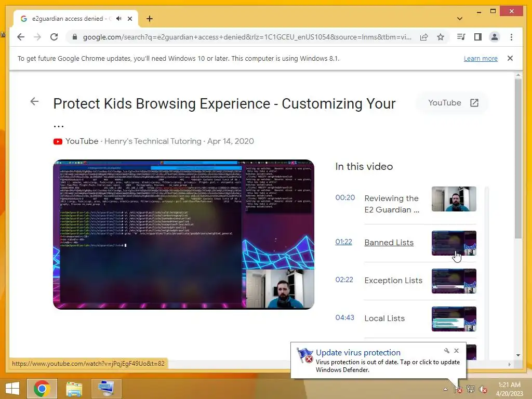
Task: Dismiss the Chrome updates info bar
Action: pyautogui.click(x=510, y=58)
